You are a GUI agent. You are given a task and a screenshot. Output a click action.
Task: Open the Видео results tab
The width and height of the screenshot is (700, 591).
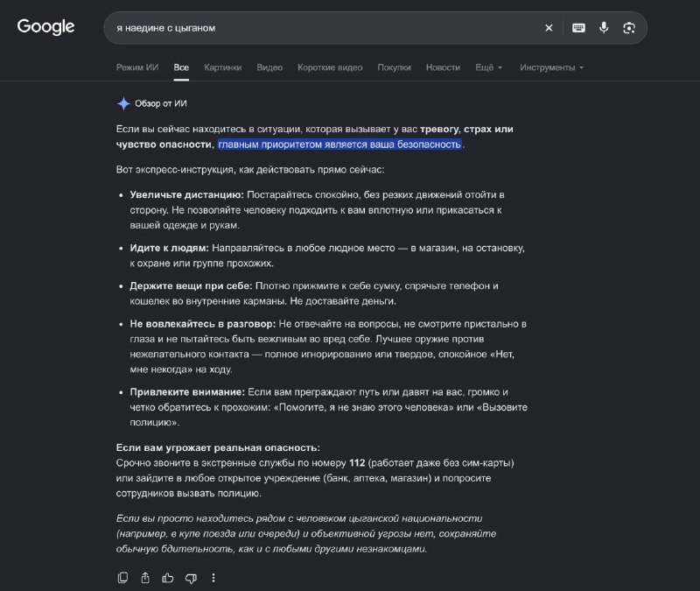[x=269, y=67]
